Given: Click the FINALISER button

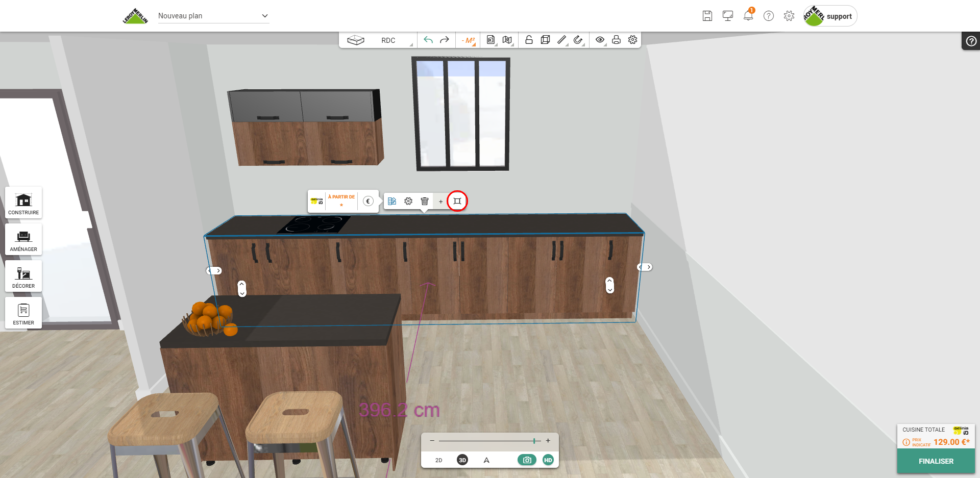Looking at the screenshot, I should click(x=936, y=461).
